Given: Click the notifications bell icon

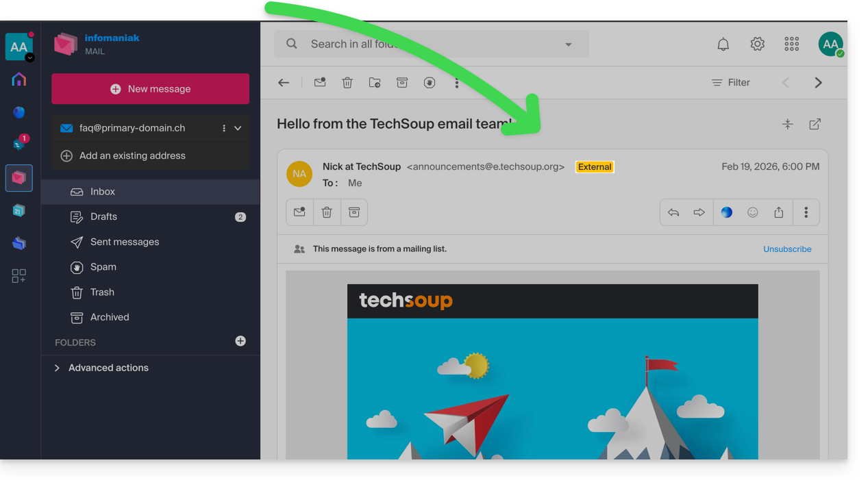Looking at the screenshot, I should (723, 45).
